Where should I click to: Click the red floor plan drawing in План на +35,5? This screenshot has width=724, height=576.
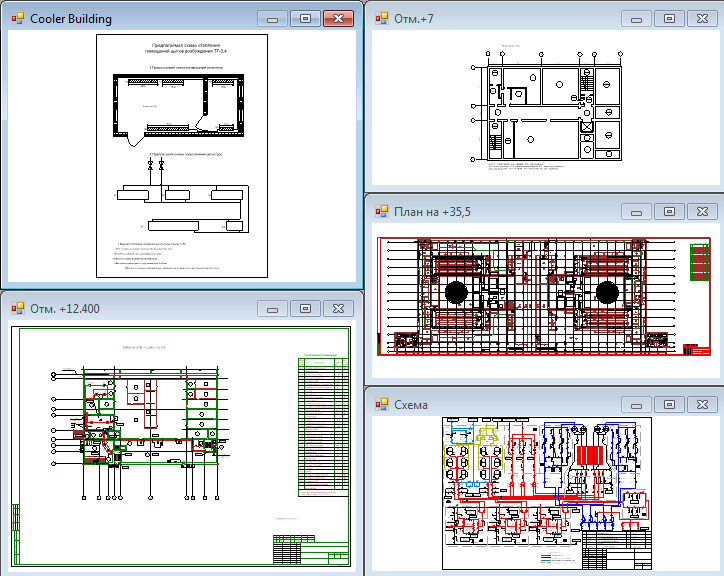coord(532,295)
